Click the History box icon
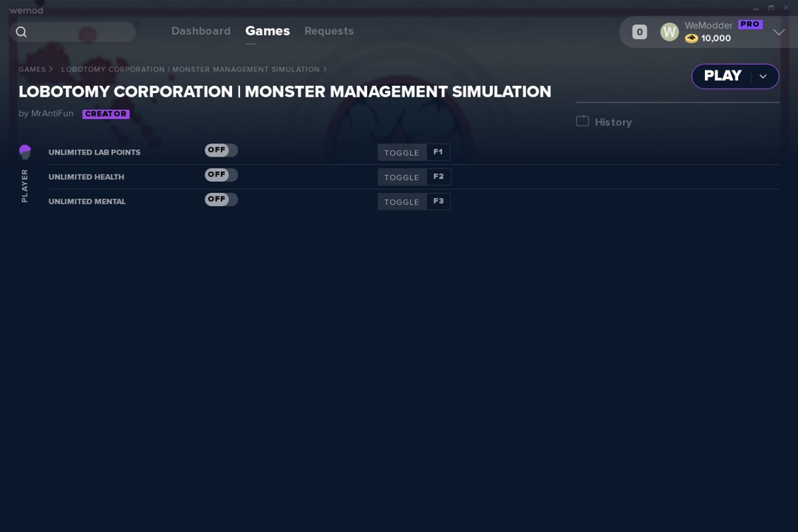Screen dimensions: 798x532 click(582, 121)
